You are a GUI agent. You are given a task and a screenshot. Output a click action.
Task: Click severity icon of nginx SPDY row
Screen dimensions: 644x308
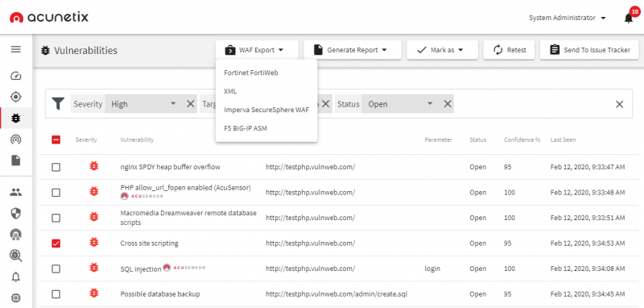click(94, 166)
